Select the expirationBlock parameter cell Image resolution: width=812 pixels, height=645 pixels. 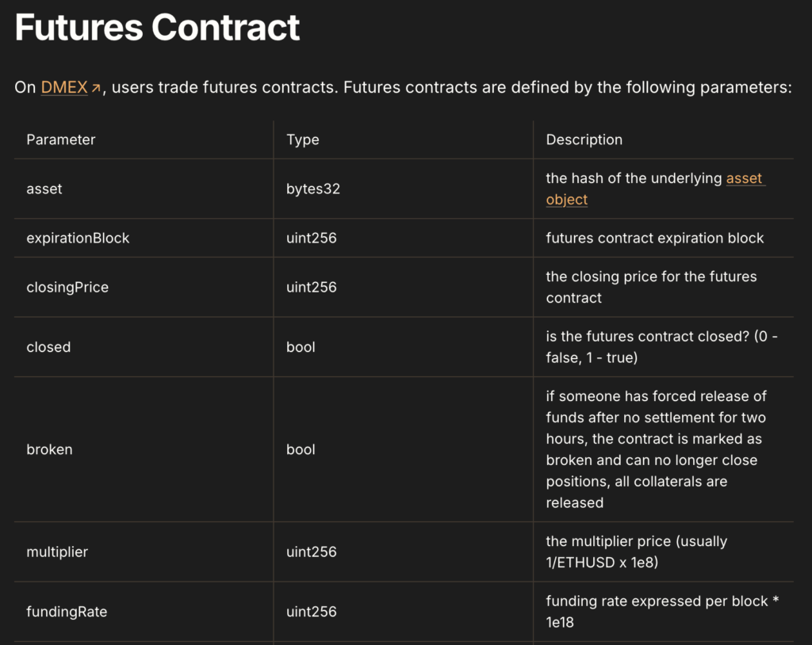(78, 238)
